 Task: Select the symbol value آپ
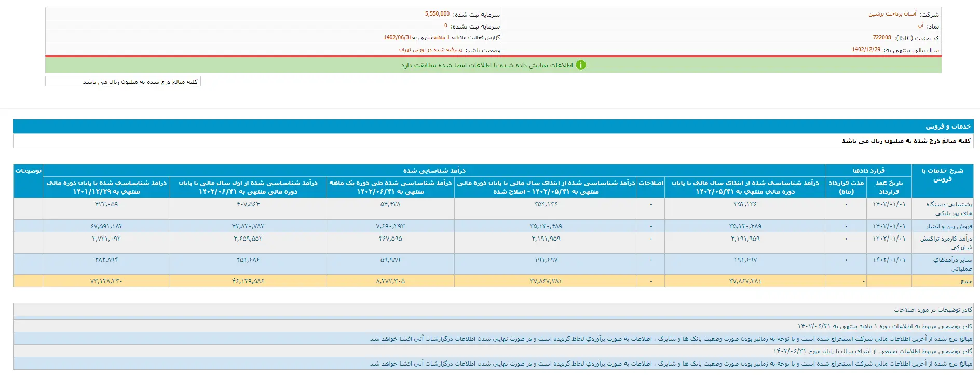tap(920, 26)
